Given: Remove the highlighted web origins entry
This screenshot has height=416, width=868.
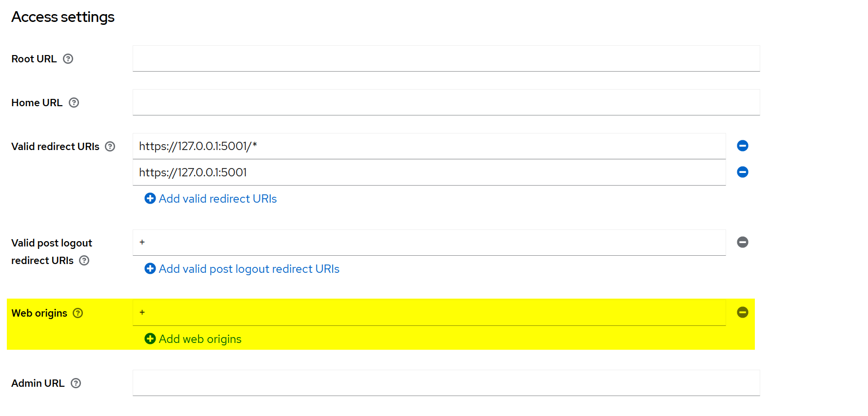Looking at the screenshot, I should click(742, 313).
